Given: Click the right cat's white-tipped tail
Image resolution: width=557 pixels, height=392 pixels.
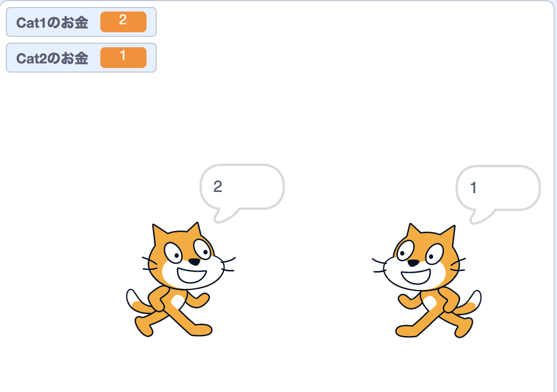Looking at the screenshot, I should pos(469,303).
